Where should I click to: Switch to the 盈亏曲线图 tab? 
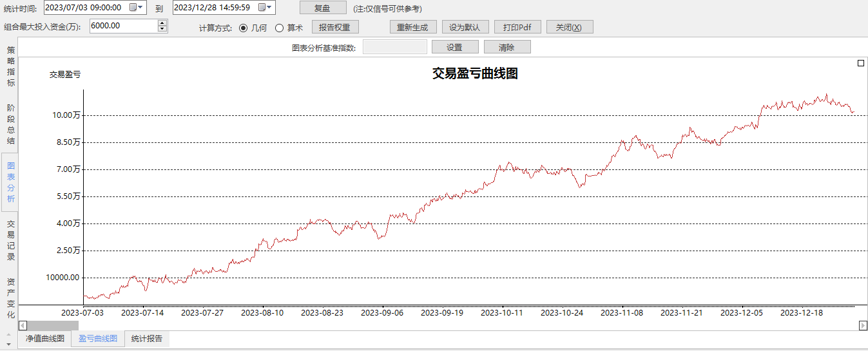tap(98, 338)
